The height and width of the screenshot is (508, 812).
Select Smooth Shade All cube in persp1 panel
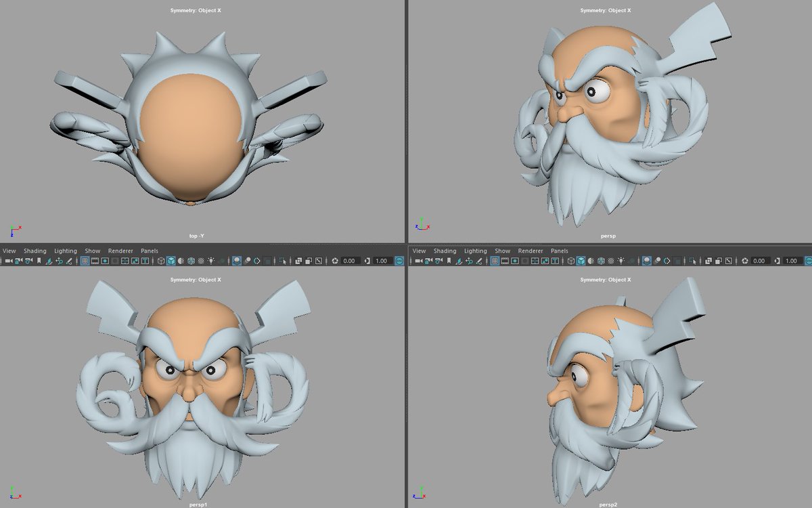click(x=171, y=261)
